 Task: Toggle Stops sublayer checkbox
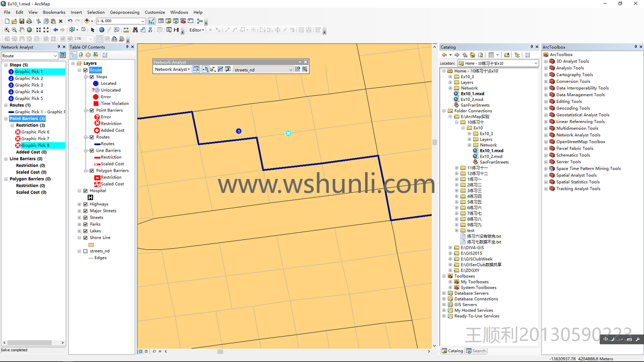[92, 77]
